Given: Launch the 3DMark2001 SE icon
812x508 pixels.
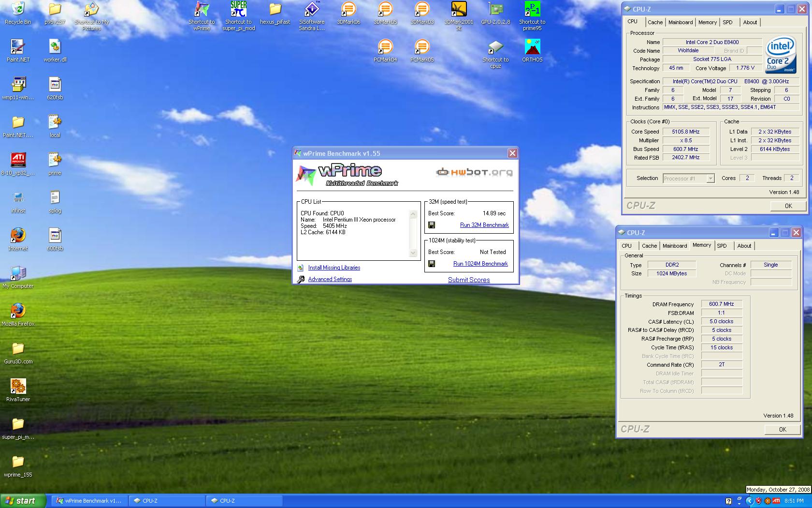Looking at the screenshot, I should click(459, 16).
